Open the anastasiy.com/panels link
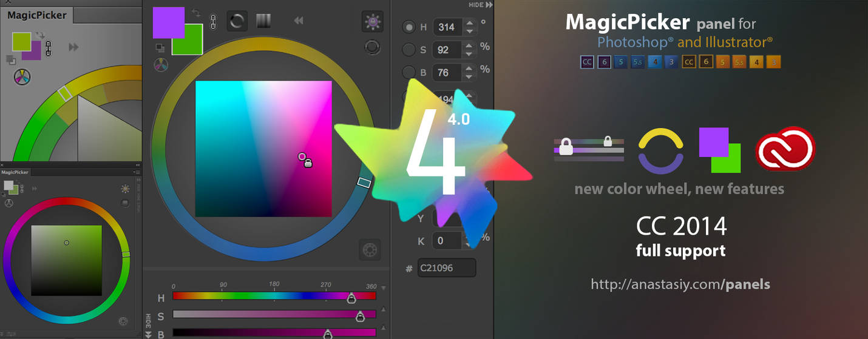The height and width of the screenshot is (339, 868). point(680,284)
